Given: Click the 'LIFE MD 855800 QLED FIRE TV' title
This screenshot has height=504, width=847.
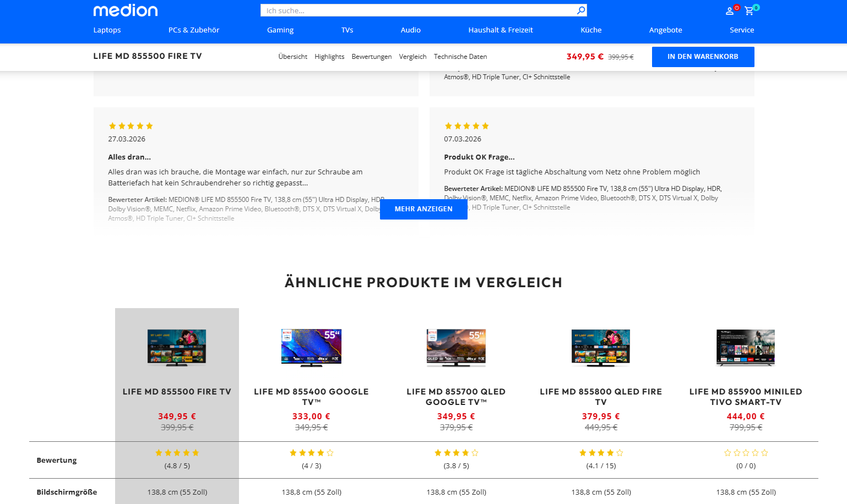Looking at the screenshot, I should tap(601, 397).
